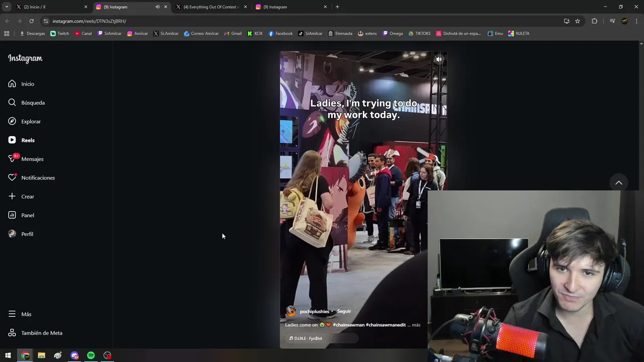Open Descargas bookmark
644x362 pixels.
click(x=32, y=34)
